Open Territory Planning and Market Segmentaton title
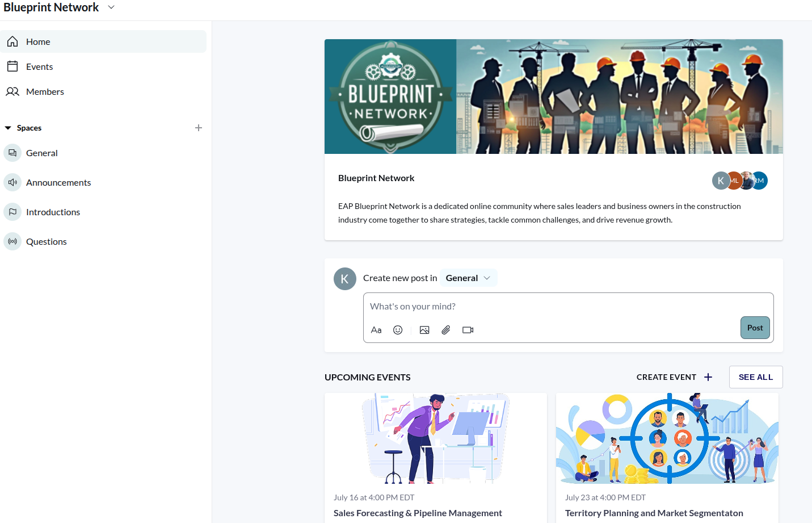Screen dimensions: 812x523 click(x=654, y=513)
